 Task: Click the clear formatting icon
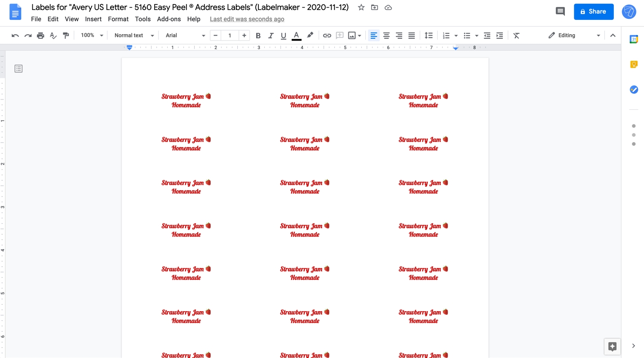click(516, 36)
